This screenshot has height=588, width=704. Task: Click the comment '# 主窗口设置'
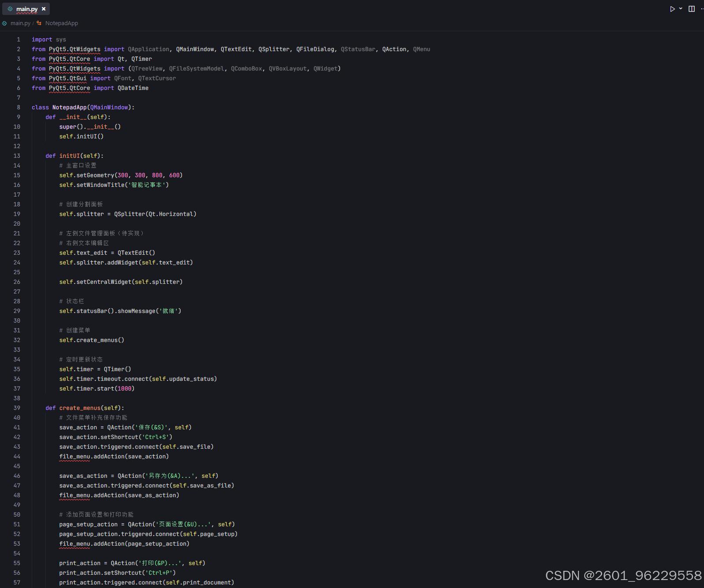click(78, 166)
